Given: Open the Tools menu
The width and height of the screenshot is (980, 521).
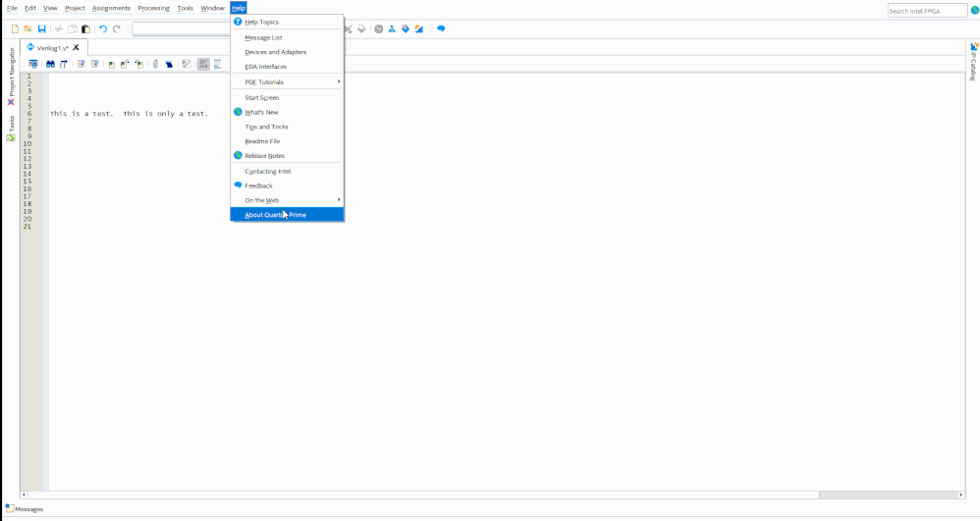Looking at the screenshot, I should click(x=185, y=8).
